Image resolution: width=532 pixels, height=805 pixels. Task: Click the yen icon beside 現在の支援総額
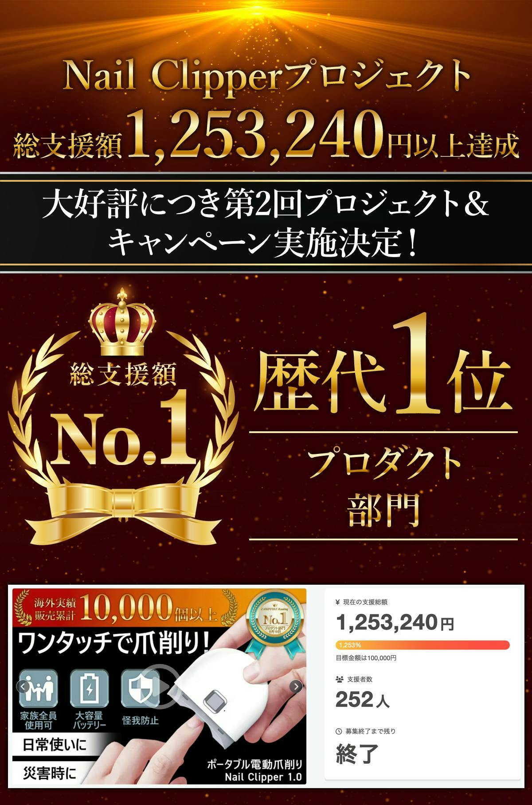pyautogui.click(x=338, y=602)
